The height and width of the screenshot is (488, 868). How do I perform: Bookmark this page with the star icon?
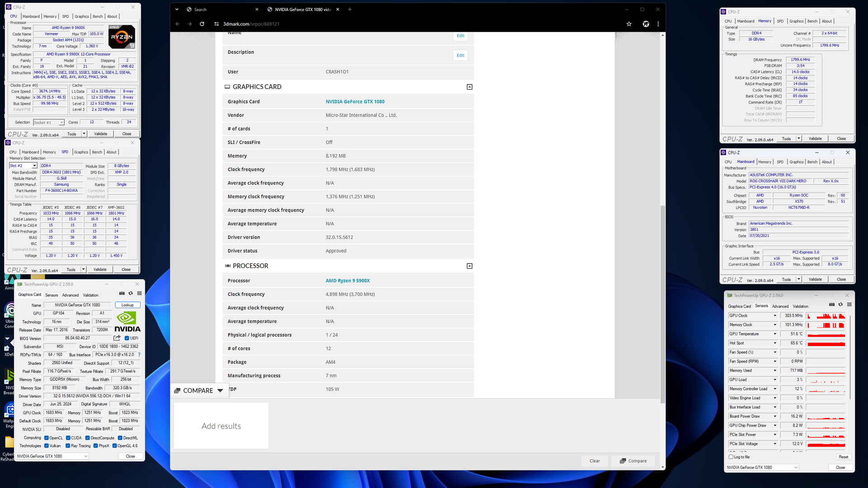pyautogui.click(x=629, y=24)
